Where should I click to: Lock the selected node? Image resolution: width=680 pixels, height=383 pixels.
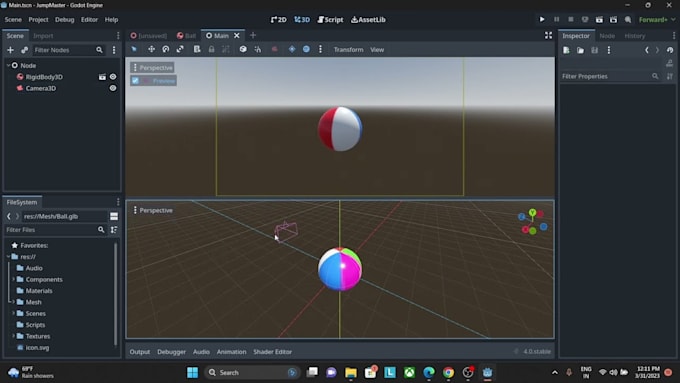click(211, 49)
